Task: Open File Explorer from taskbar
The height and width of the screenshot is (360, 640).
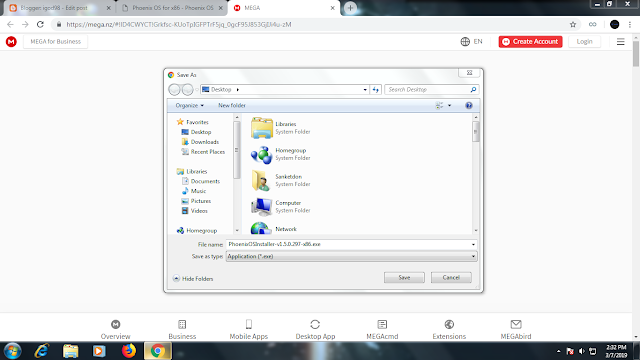Action: 71,351
